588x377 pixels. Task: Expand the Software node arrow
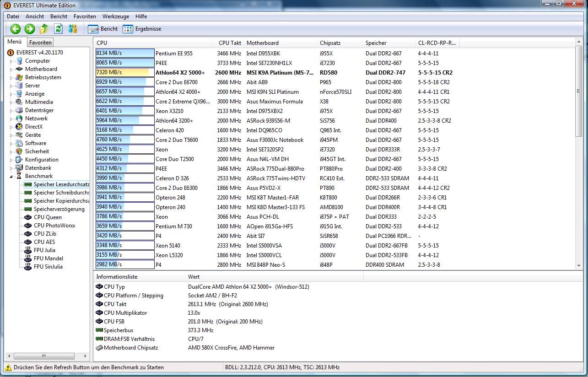point(12,144)
